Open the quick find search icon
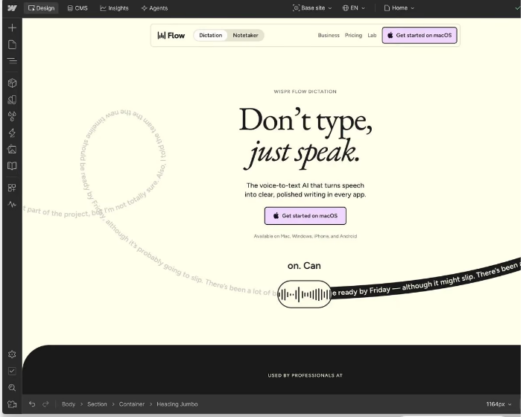This screenshot has height=417, width=532. pyautogui.click(x=12, y=387)
